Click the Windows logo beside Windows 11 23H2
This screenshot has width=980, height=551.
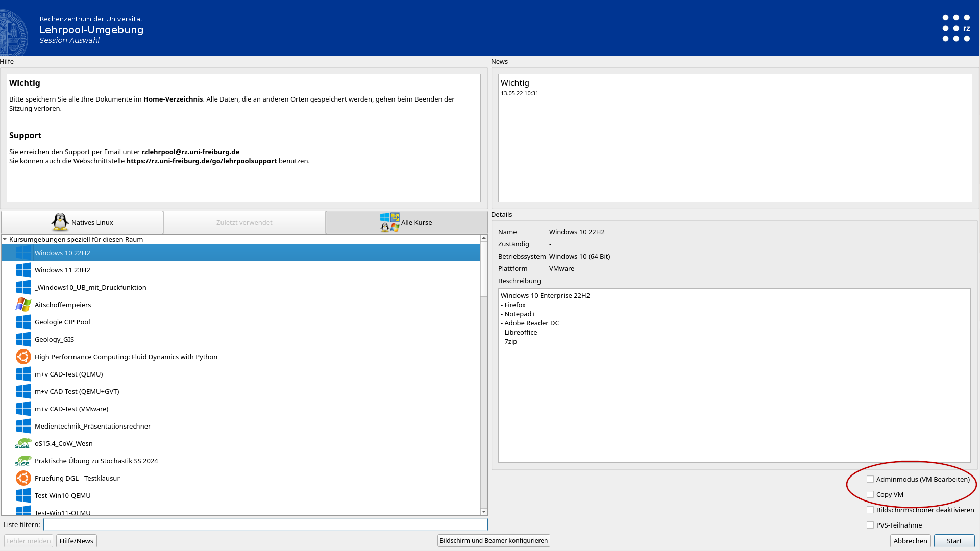click(23, 270)
